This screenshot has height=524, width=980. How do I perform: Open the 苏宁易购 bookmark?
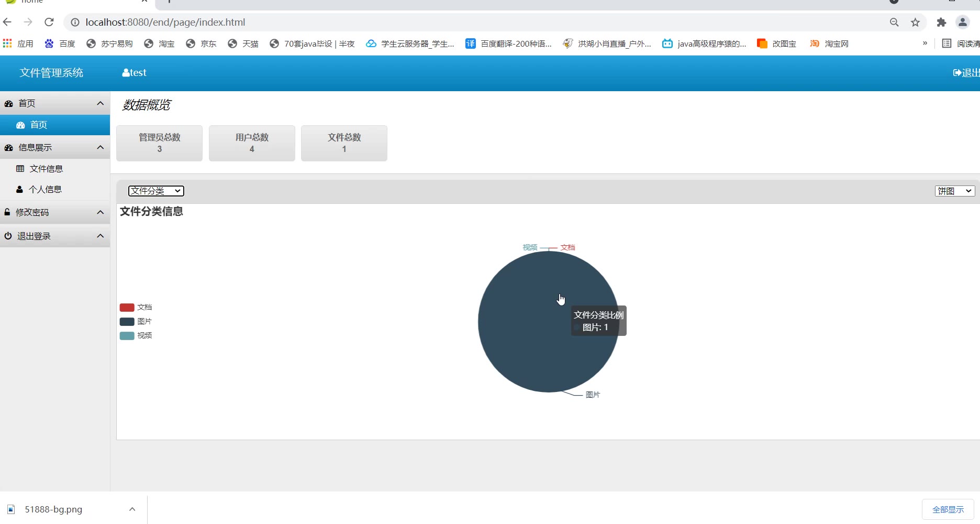pos(109,43)
